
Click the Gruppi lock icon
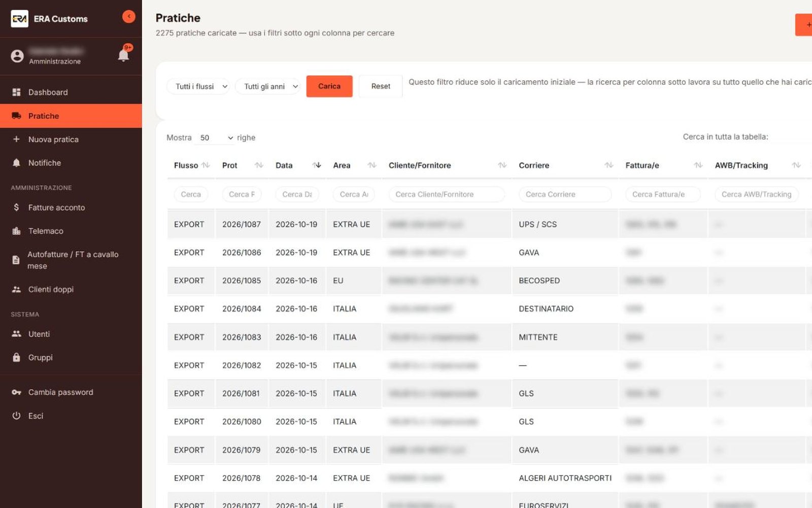pos(16,357)
